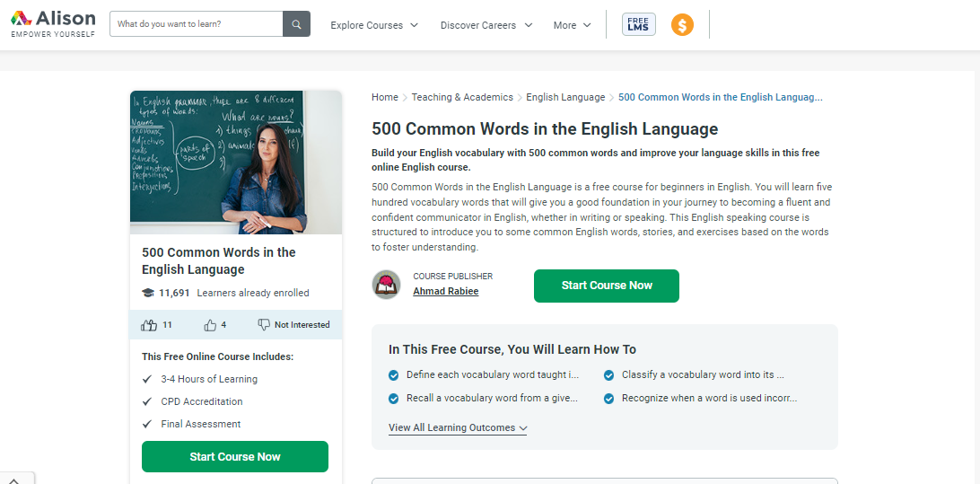Image resolution: width=980 pixels, height=484 pixels.
Task: Open Teaching & Academics breadcrumb
Action: [x=462, y=97]
